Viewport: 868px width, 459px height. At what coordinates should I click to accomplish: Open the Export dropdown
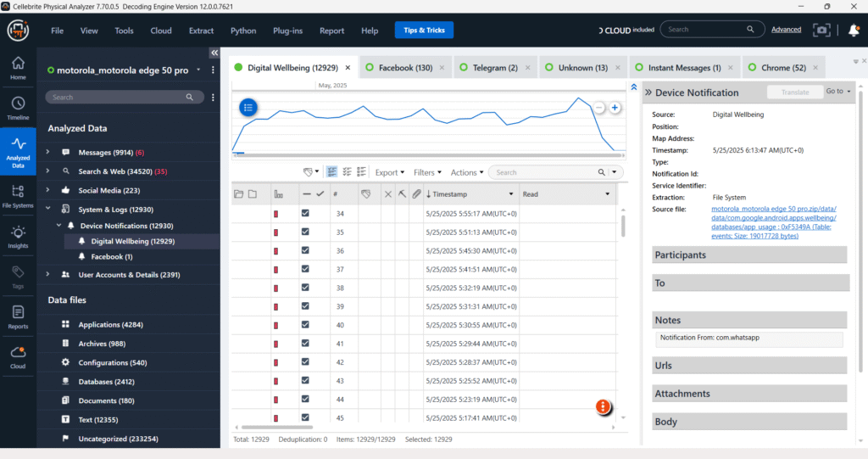[390, 172]
